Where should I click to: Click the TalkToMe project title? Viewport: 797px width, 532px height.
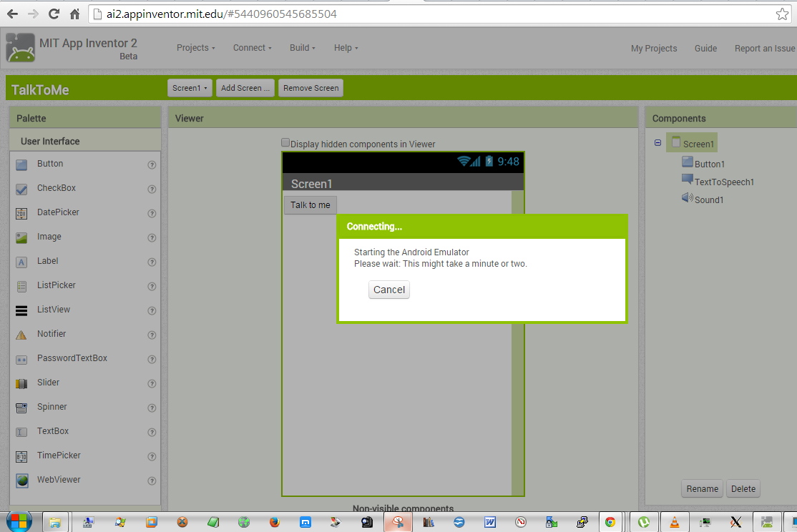pyautogui.click(x=40, y=90)
